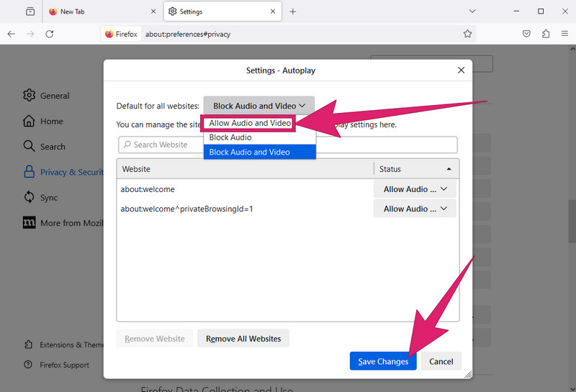This screenshot has width=576, height=392.
Task: Click the Home house icon
Action: tap(29, 121)
